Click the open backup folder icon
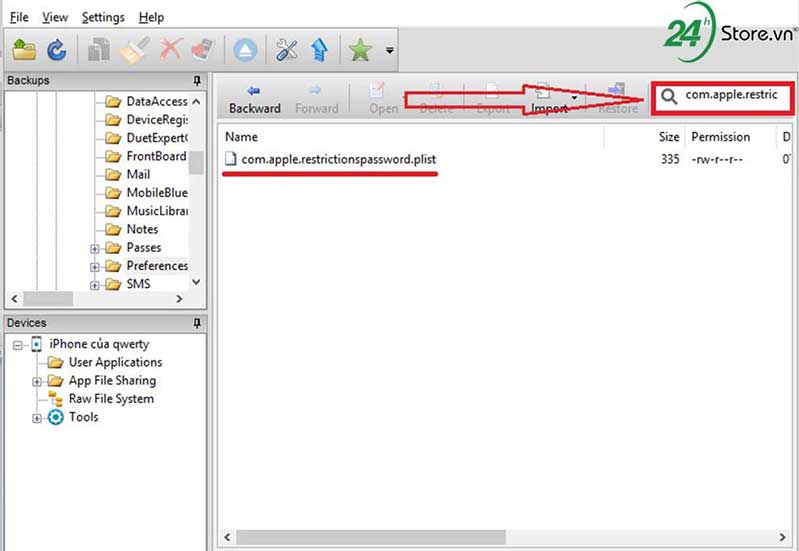The height and width of the screenshot is (551, 799). [24, 50]
